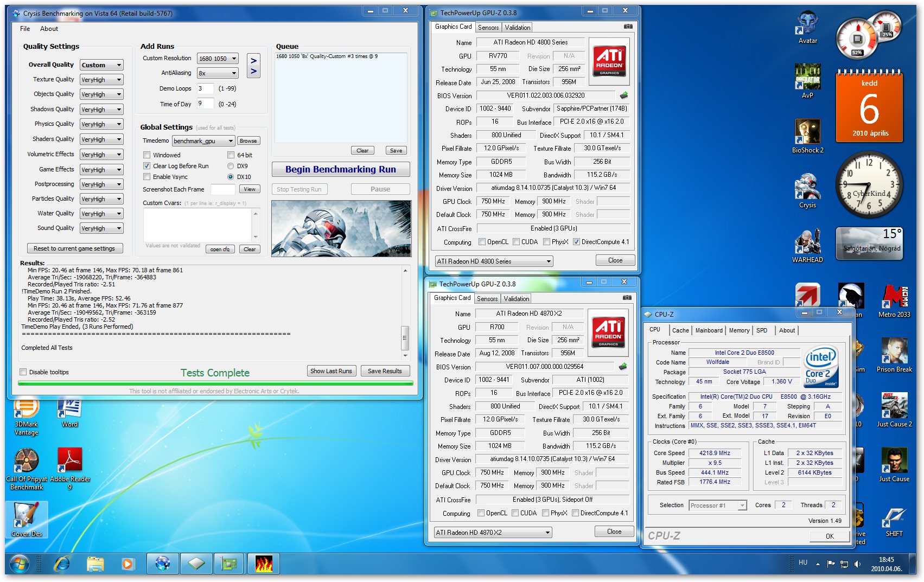924x582 pixels.
Task: Open the Just Cause desktop shortcut
Action: click(894, 465)
